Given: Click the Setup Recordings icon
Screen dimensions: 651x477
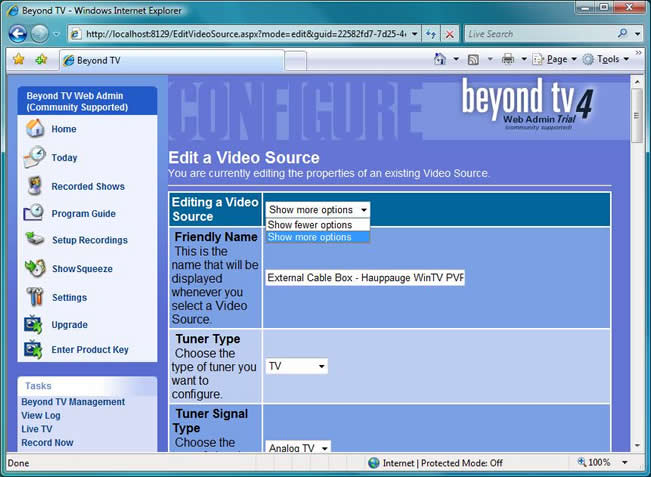Looking at the screenshot, I should (x=34, y=239).
